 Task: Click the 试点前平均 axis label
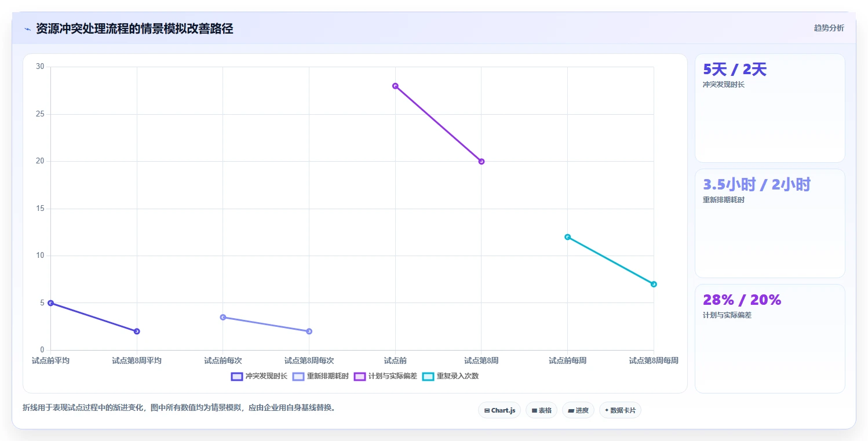pyautogui.click(x=50, y=360)
